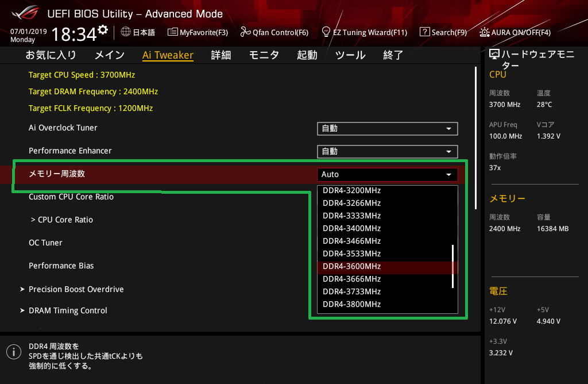Viewport: 588px width, 384px height.
Task: Click the 18:34 clock display
Action: pyautogui.click(x=74, y=34)
